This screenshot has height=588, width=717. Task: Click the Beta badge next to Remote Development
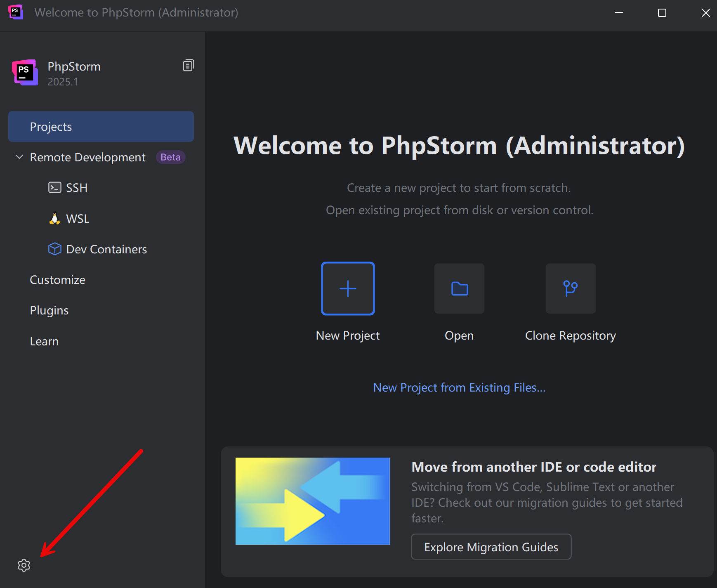click(170, 157)
